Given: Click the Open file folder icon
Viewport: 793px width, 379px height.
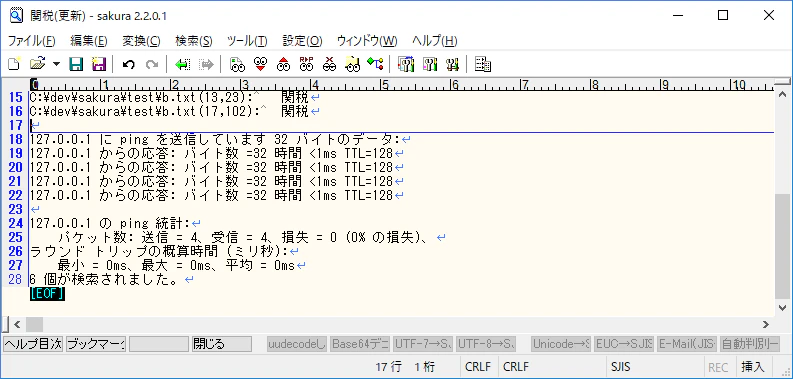Looking at the screenshot, I should [x=37, y=64].
